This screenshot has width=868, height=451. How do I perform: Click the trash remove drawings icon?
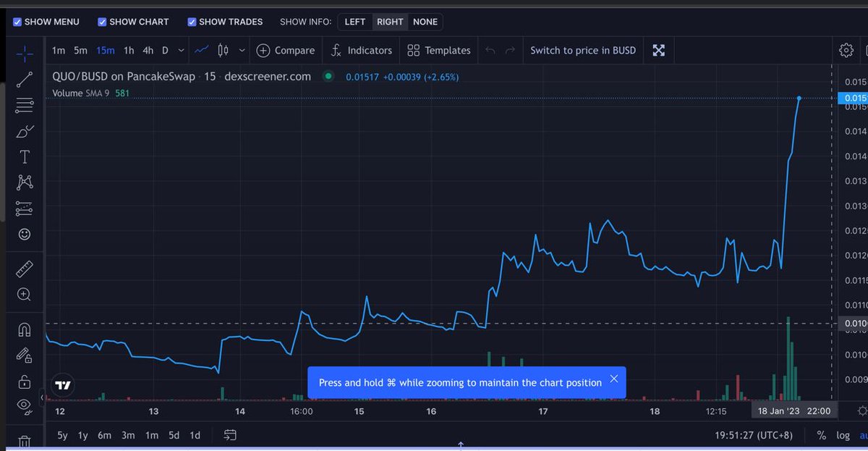tap(25, 442)
